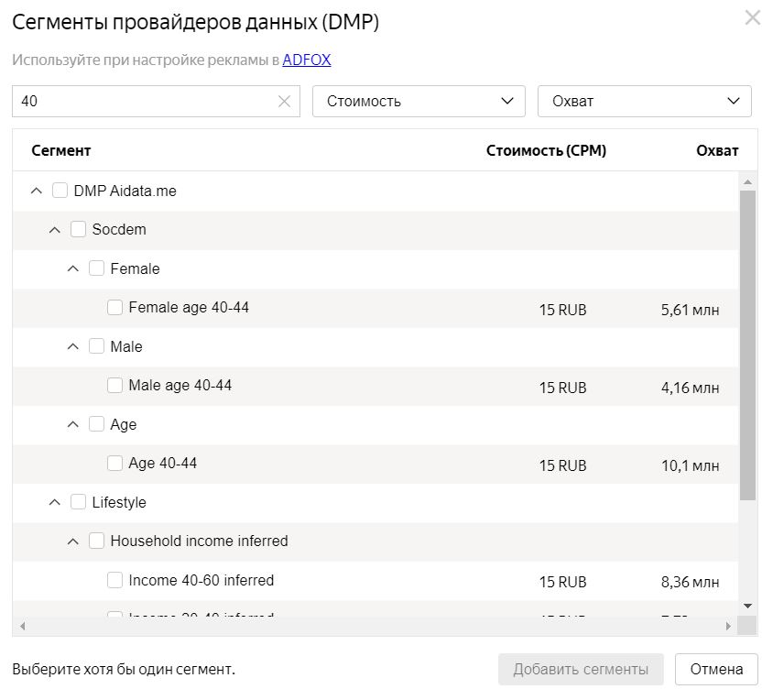Select the Income 40-60 inferred checkbox
The width and height of the screenshot is (773, 700).
point(114,580)
